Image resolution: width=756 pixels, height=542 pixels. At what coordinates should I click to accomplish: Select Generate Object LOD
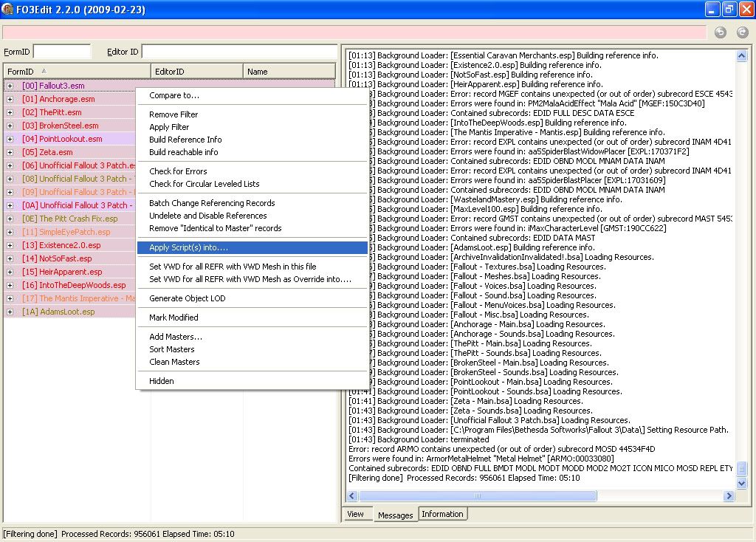point(252,298)
